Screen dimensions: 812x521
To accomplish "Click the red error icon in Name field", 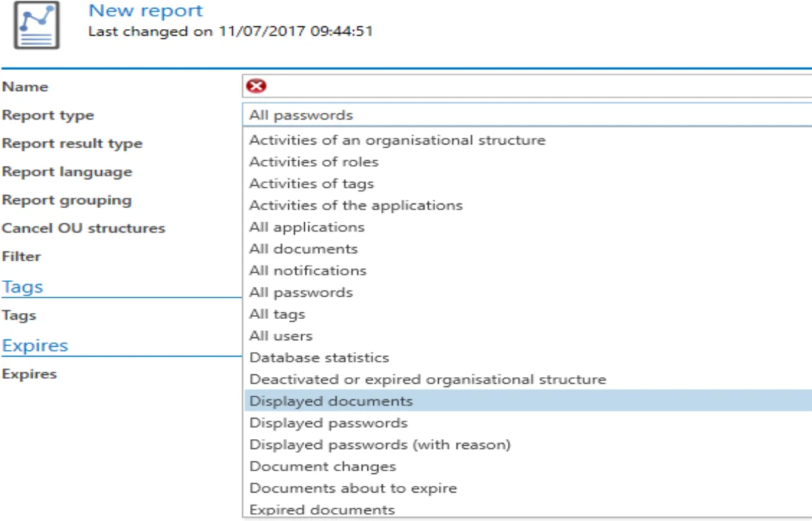I will (x=256, y=86).
